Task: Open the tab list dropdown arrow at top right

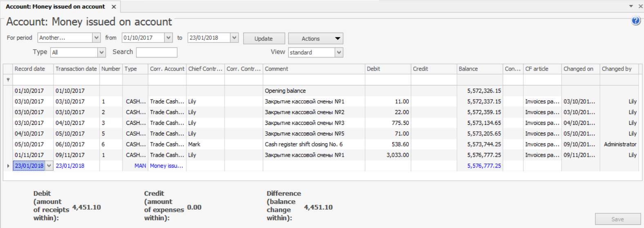Action: pyautogui.click(x=631, y=7)
